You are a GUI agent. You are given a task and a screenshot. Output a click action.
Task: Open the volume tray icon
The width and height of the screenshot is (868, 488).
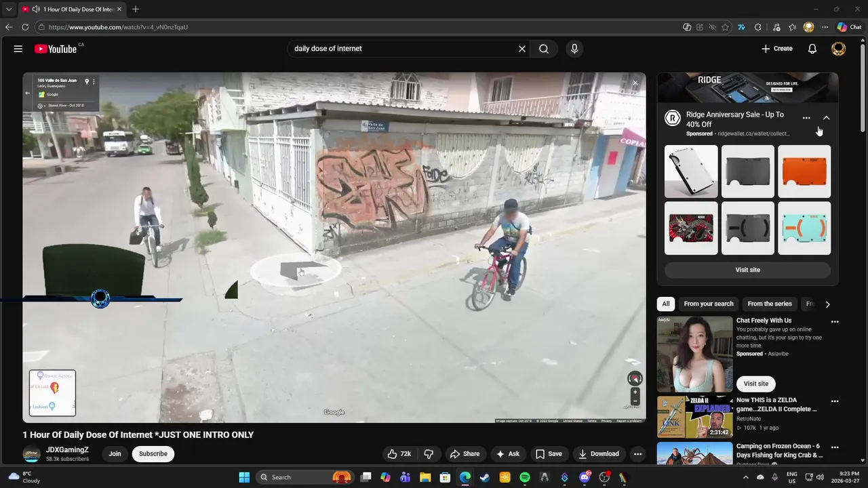819,477
